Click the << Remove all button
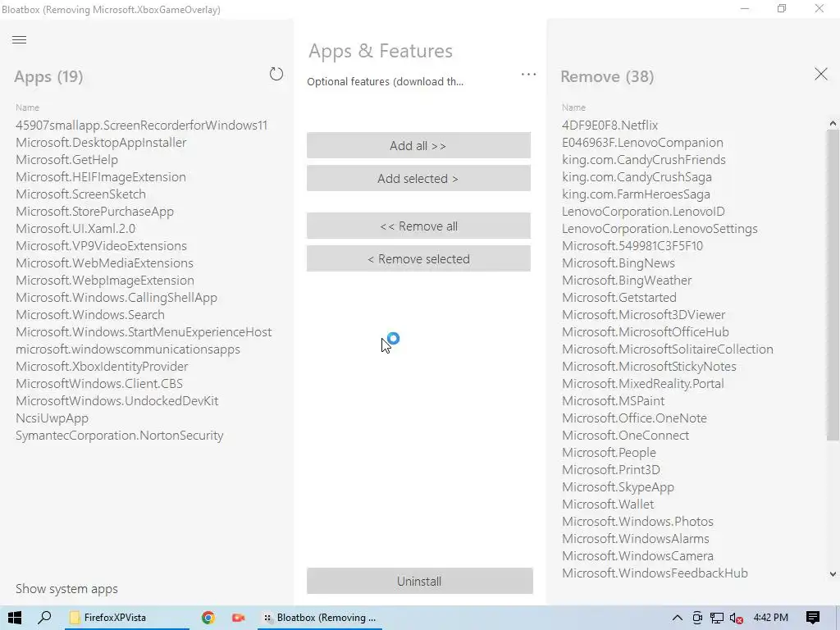Viewport: 840px width, 630px height. point(418,226)
